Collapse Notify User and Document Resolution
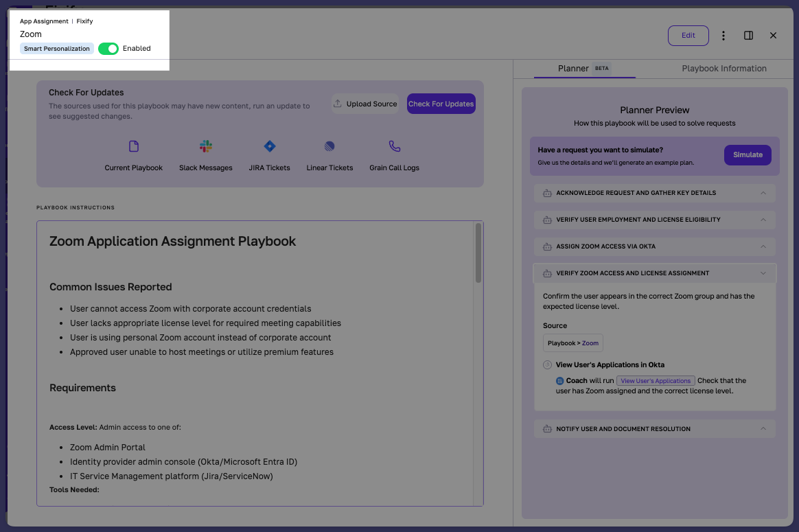799x532 pixels. 763,428
